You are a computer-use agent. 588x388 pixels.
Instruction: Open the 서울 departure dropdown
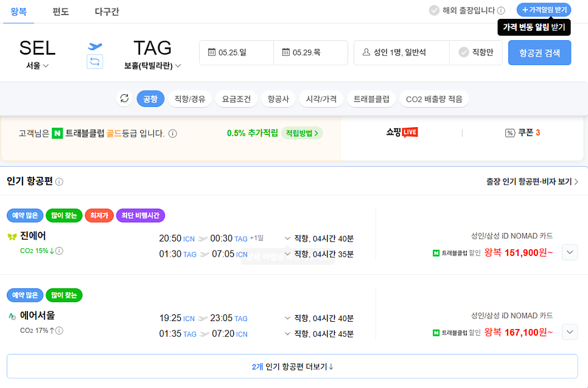[37, 66]
